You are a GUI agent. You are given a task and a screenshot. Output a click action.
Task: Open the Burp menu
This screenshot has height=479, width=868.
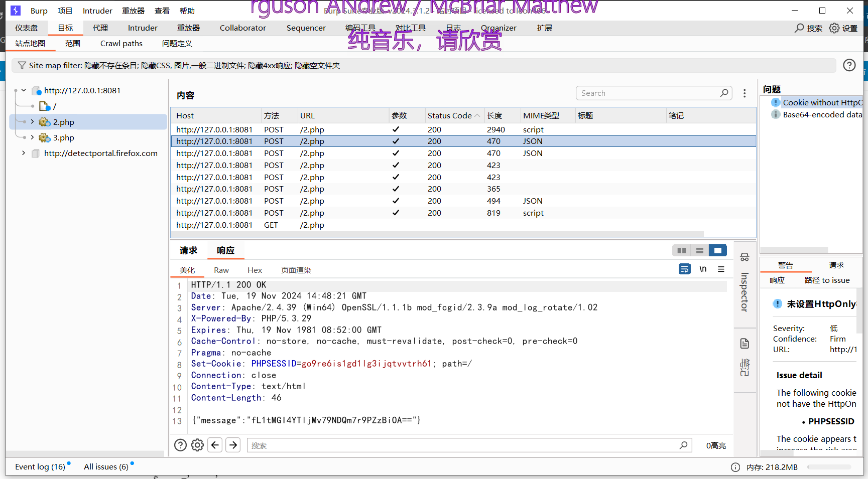click(x=39, y=11)
